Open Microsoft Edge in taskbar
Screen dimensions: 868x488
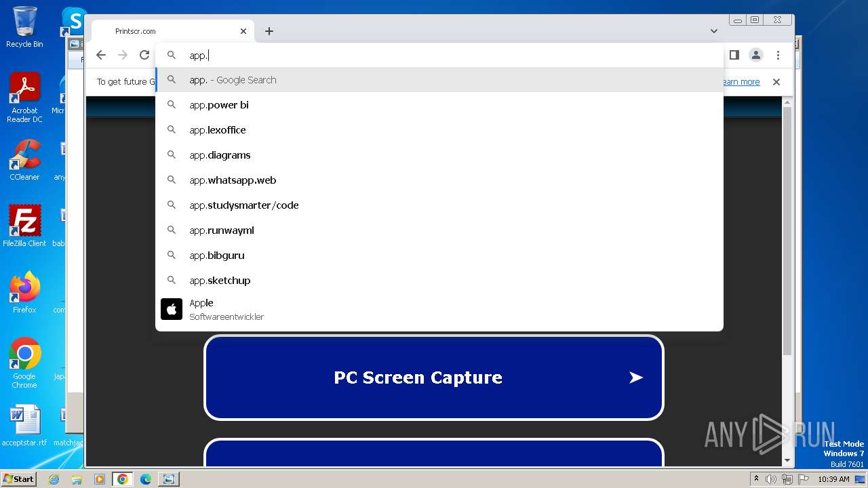coord(145,479)
